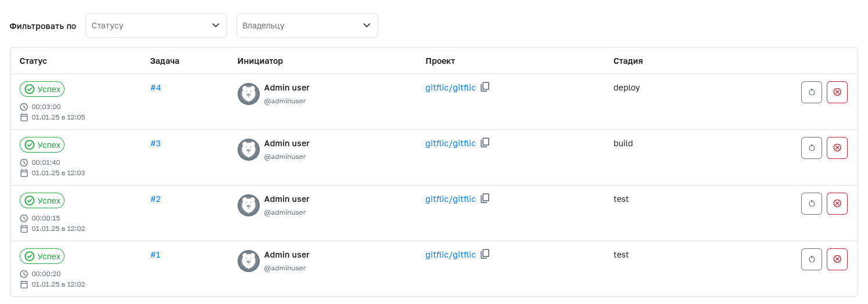Click retry icon for job #2
868x304 pixels.
click(x=811, y=204)
